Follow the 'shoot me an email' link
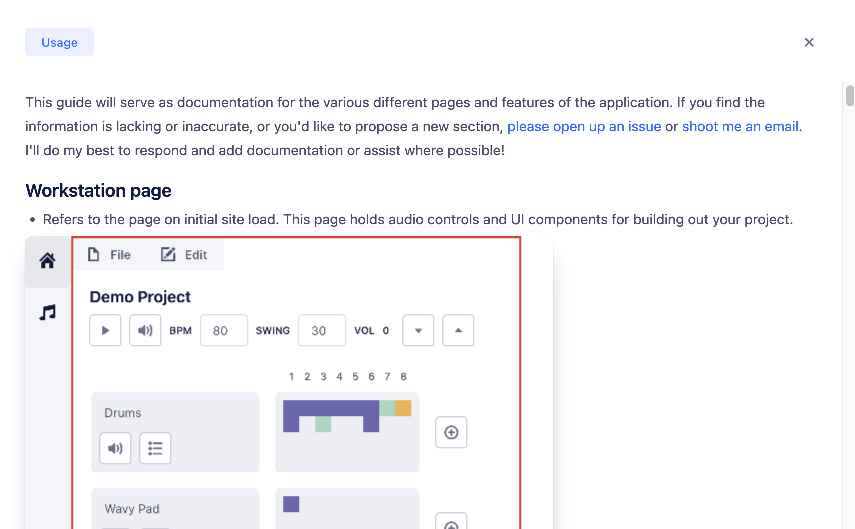 [740, 127]
